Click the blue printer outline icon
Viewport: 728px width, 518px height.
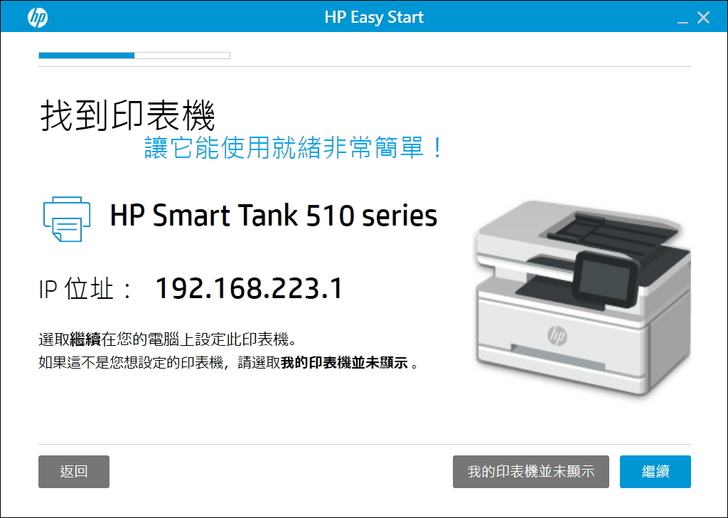pyautogui.click(x=67, y=219)
